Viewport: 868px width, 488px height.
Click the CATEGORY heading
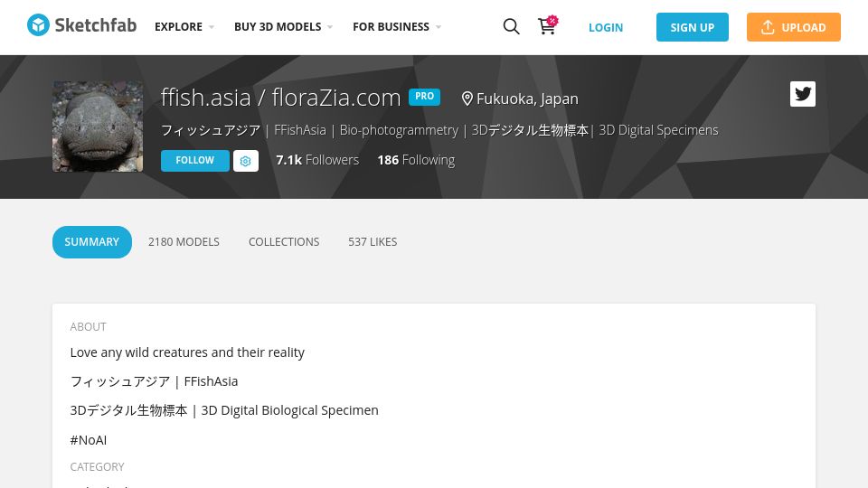click(x=97, y=466)
